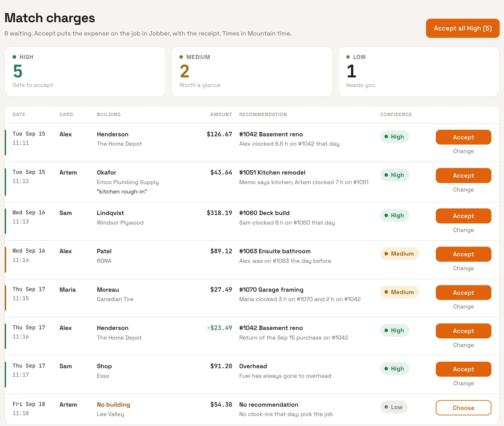Image resolution: width=504 pixels, height=426 pixels.
Task: Click the "kitchen rough-in" memo text
Action: [x=122, y=191]
